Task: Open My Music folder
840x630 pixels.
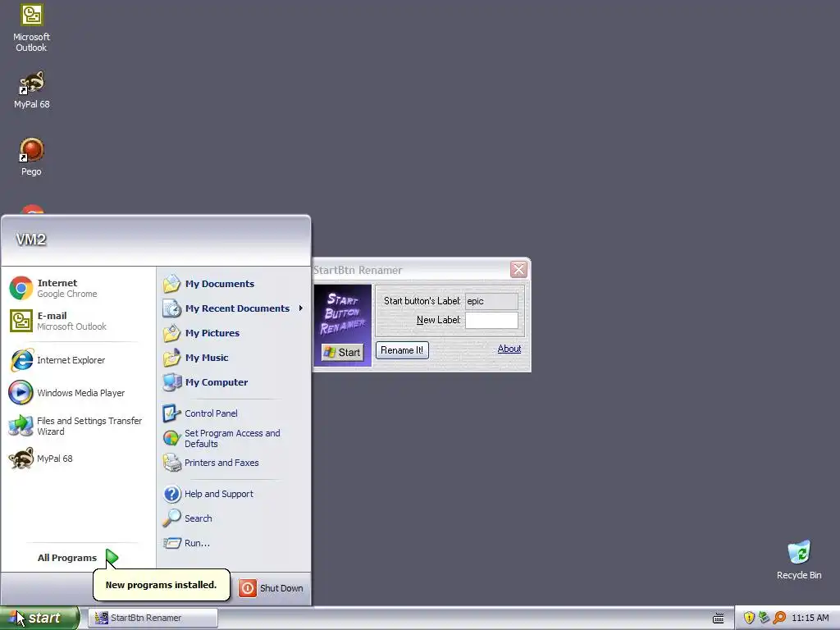Action: (x=233, y=358)
